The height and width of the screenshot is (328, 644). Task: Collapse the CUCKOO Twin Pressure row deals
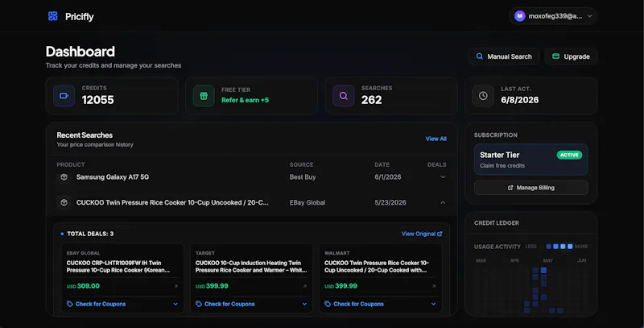(443, 202)
